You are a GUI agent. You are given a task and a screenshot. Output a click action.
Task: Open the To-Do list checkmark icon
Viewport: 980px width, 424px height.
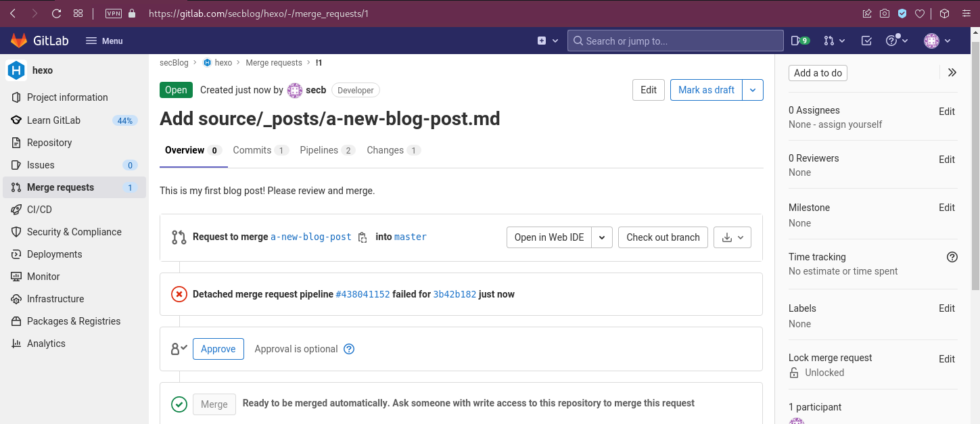click(x=866, y=41)
